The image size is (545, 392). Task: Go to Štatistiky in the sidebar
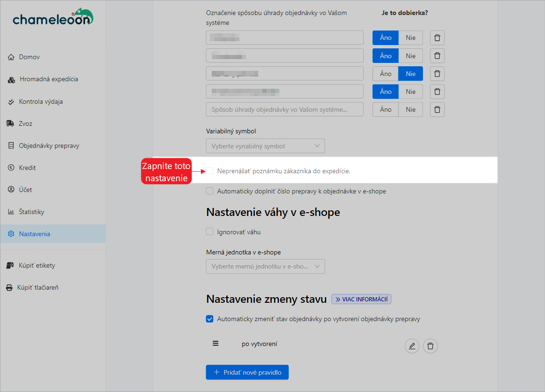pos(31,212)
